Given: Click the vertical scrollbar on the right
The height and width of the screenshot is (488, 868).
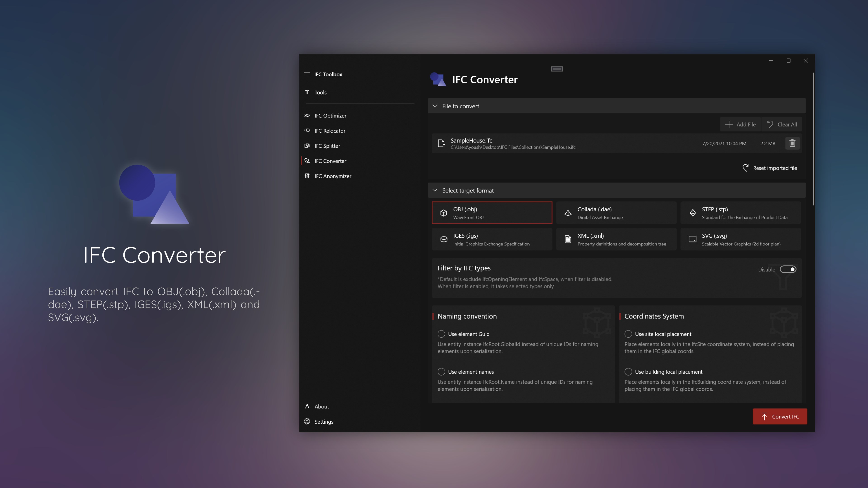Looking at the screenshot, I should (814, 138).
